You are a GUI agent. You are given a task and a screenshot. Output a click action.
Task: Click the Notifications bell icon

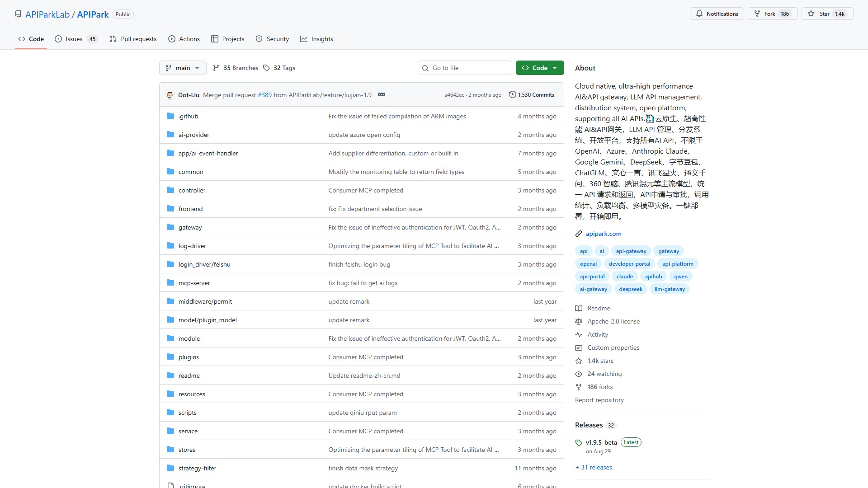(x=699, y=14)
